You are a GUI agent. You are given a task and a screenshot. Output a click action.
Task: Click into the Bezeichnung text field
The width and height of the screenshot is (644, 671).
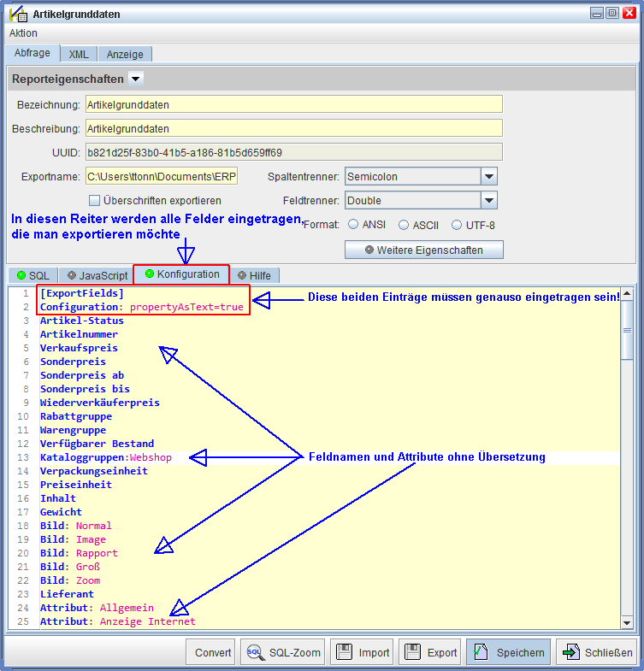[292, 104]
